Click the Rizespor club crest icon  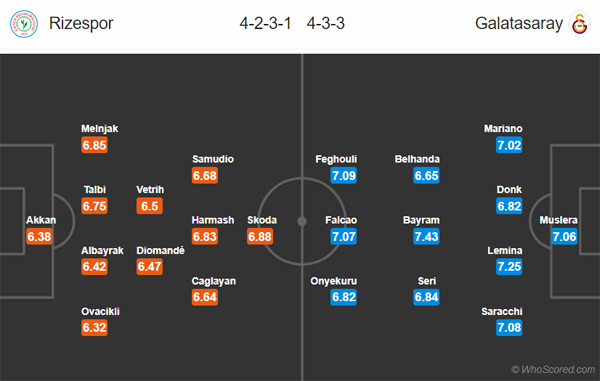pyautogui.click(x=24, y=24)
